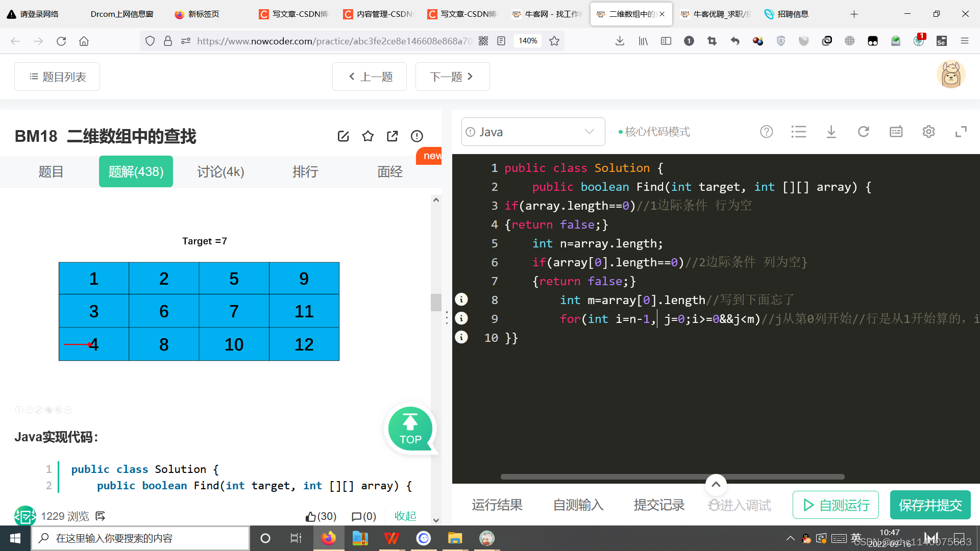
Task: Expand the code editor to fullscreen
Action: pos(961,132)
